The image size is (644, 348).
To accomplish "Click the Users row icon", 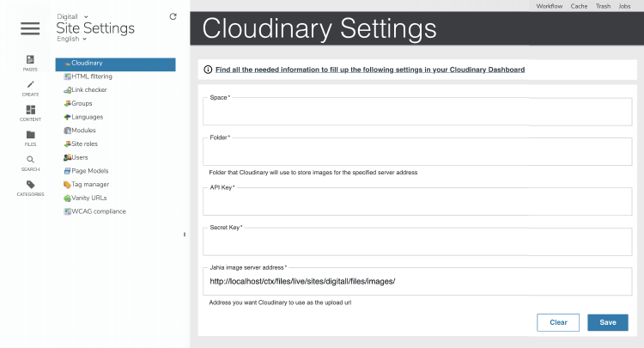I will (67, 157).
